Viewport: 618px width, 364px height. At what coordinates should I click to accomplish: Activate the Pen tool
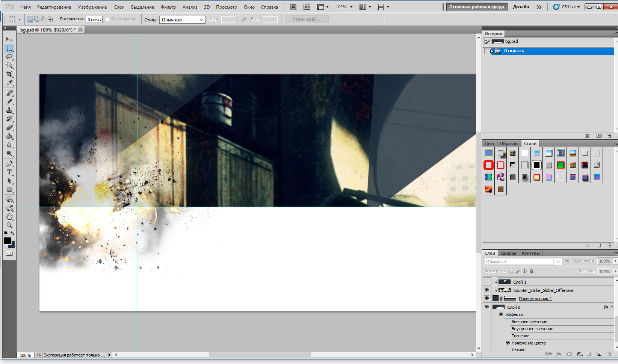pyautogui.click(x=9, y=163)
